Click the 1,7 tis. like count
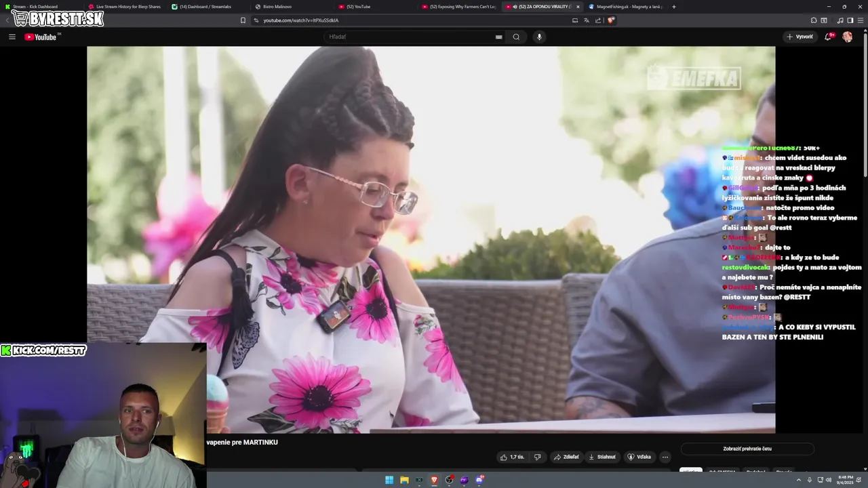 [517, 457]
